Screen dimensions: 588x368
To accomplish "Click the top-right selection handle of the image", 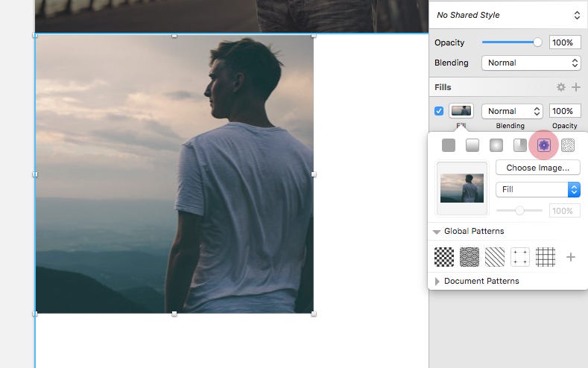I will pos(314,36).
